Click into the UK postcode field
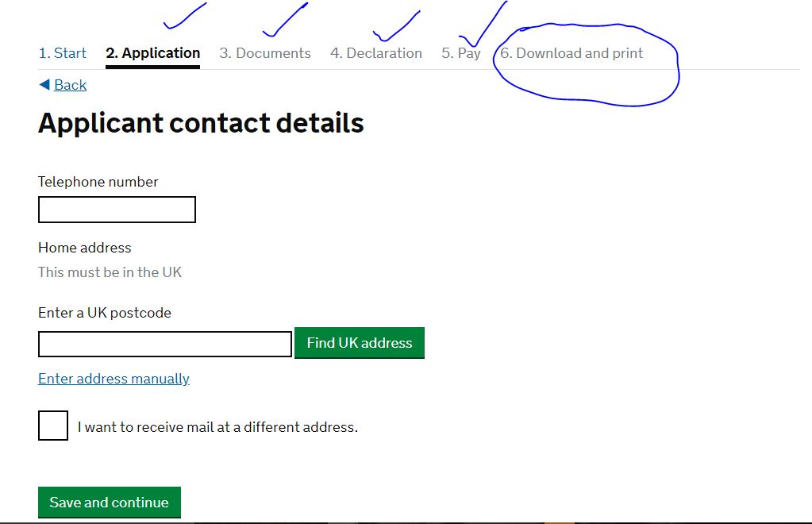 [x=165, y=344]
